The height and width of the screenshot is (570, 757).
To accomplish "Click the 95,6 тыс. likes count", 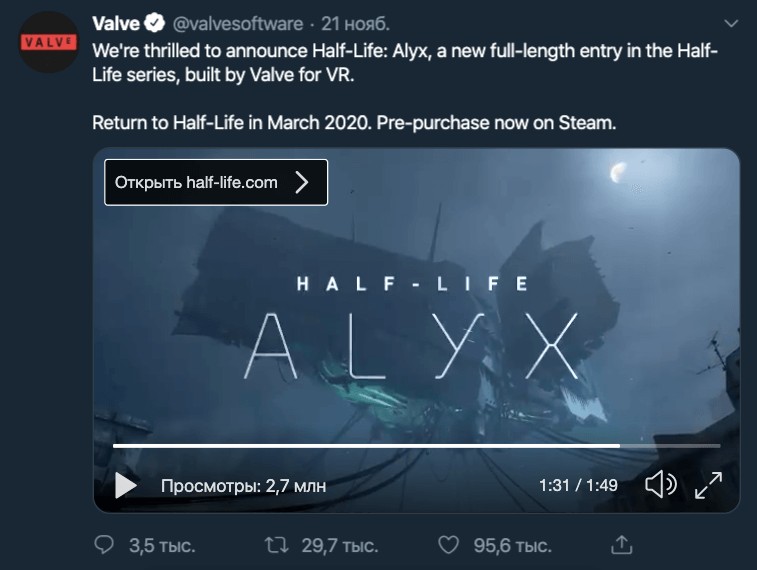I will (x=512, y=545).
